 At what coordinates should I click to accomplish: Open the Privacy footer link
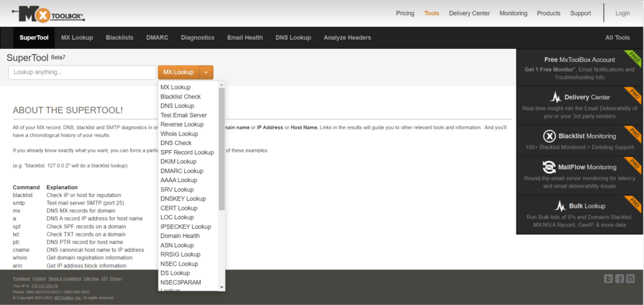coord(116,279)
